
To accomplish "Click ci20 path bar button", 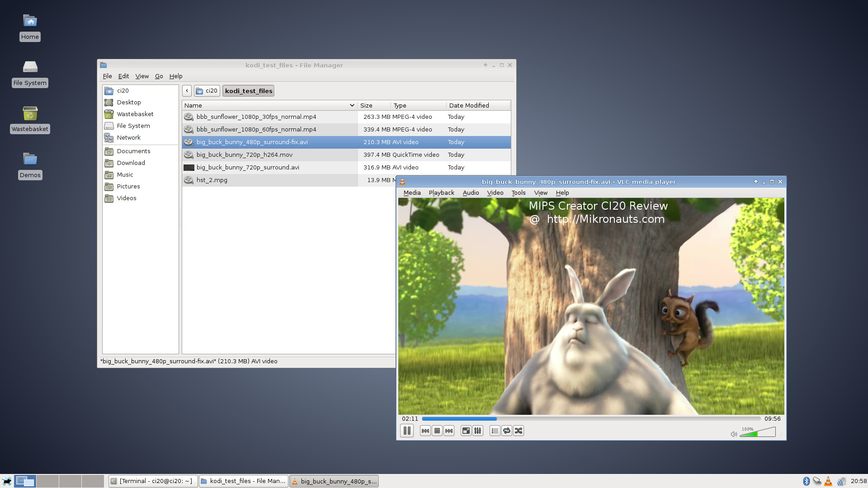I will 207,91.
